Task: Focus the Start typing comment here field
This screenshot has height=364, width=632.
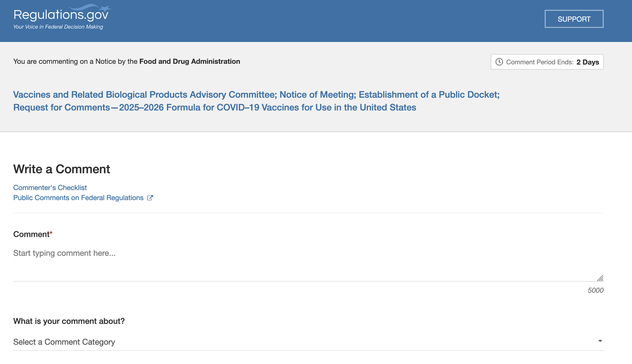Action: [x=308, y=263]
